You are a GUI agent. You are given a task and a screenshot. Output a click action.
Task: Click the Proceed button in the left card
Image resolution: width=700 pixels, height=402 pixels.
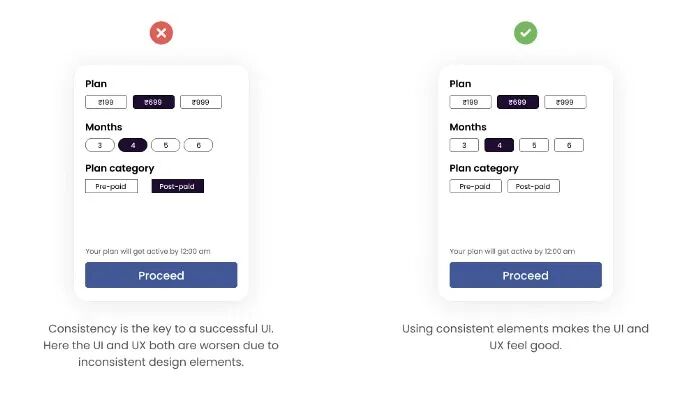pos(161,275)
